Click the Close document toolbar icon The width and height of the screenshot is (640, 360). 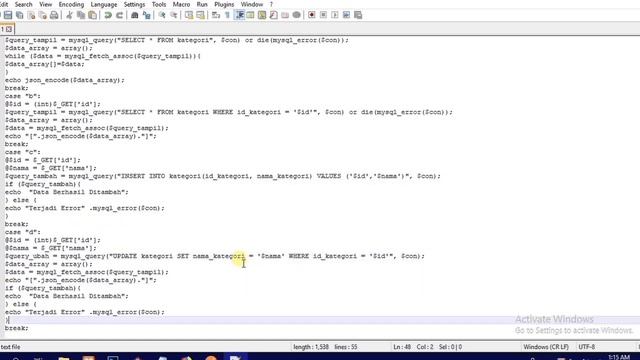coord(31,15)
